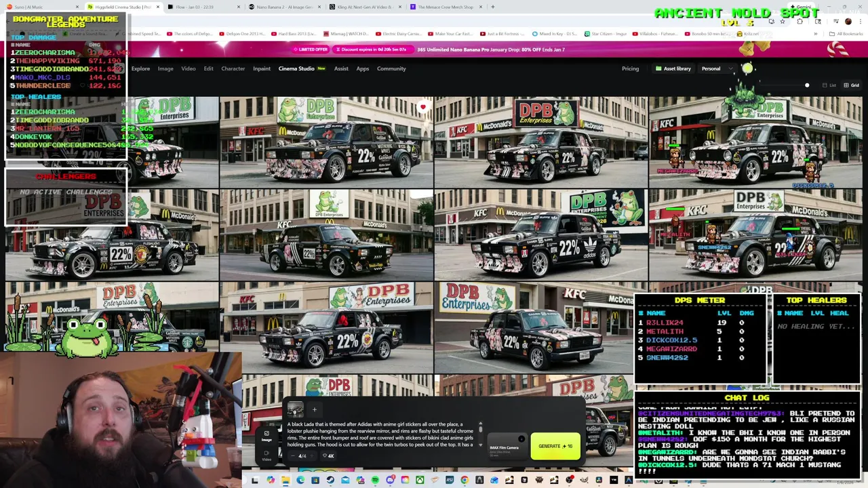This screenshot has width=868, height=488.
Task: Click the yellow-green profile avatar
Action: click(747, 68)
